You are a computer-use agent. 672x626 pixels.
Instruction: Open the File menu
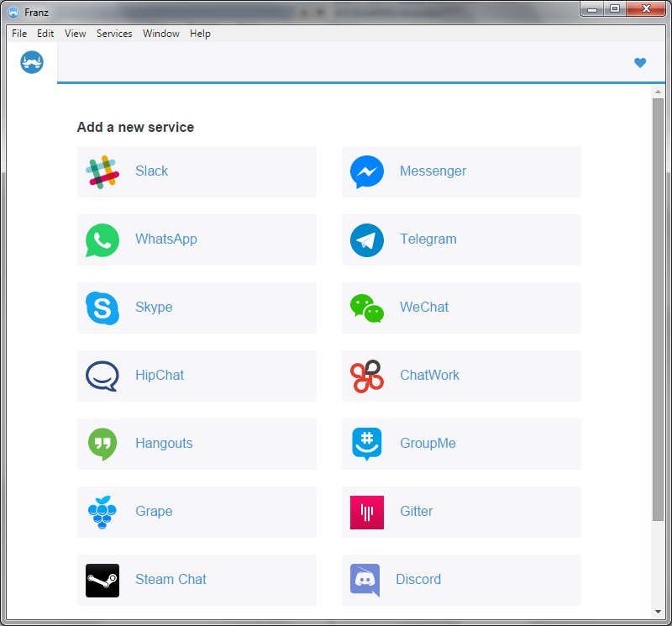coord(19,34)
